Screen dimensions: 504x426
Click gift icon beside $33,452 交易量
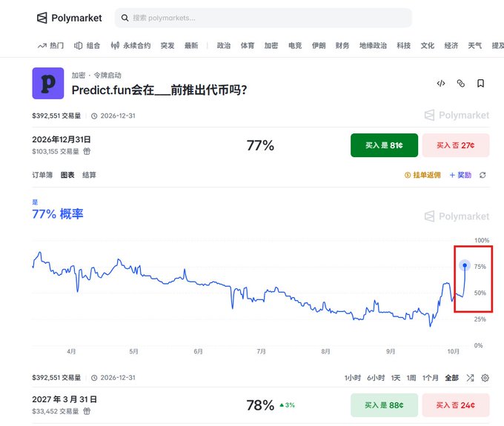(x=87, y=411)
